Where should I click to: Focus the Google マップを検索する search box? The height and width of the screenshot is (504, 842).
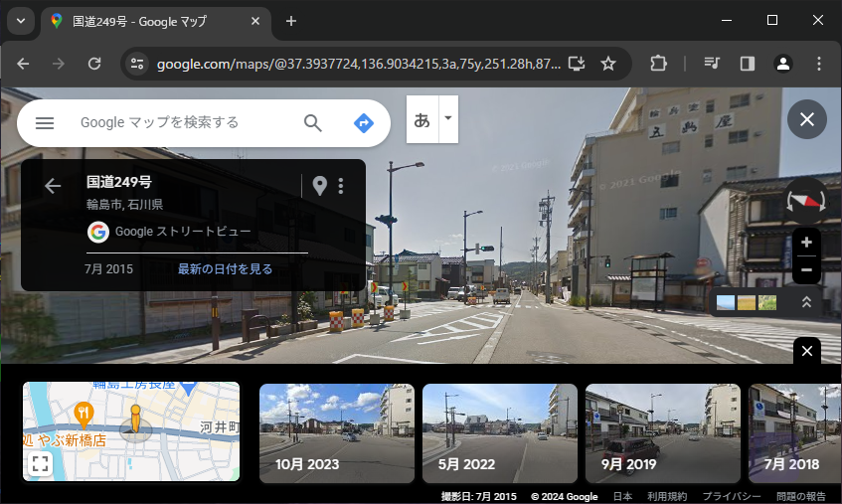159,123
